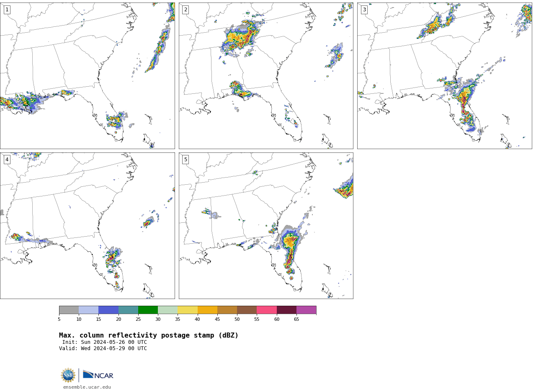Open ensemble member 3 map panel

[x=444, y=76]
